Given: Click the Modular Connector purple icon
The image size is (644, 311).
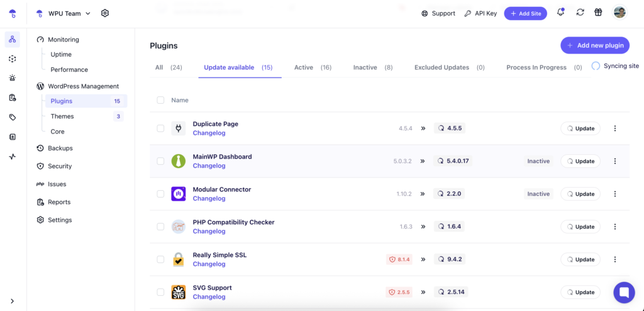Looking at the screenshot, I should (x=178, y=194).
